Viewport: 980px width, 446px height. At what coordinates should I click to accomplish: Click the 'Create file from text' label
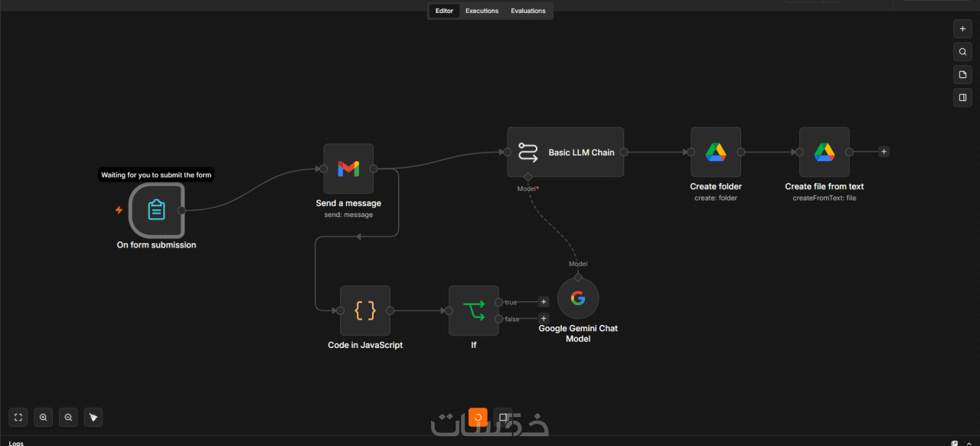tap(825, 186)
